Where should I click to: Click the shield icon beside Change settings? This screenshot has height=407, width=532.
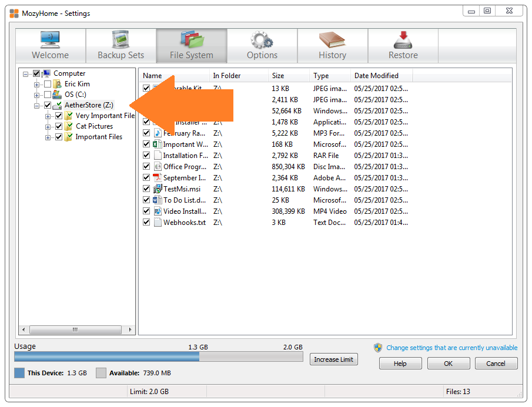378,348
